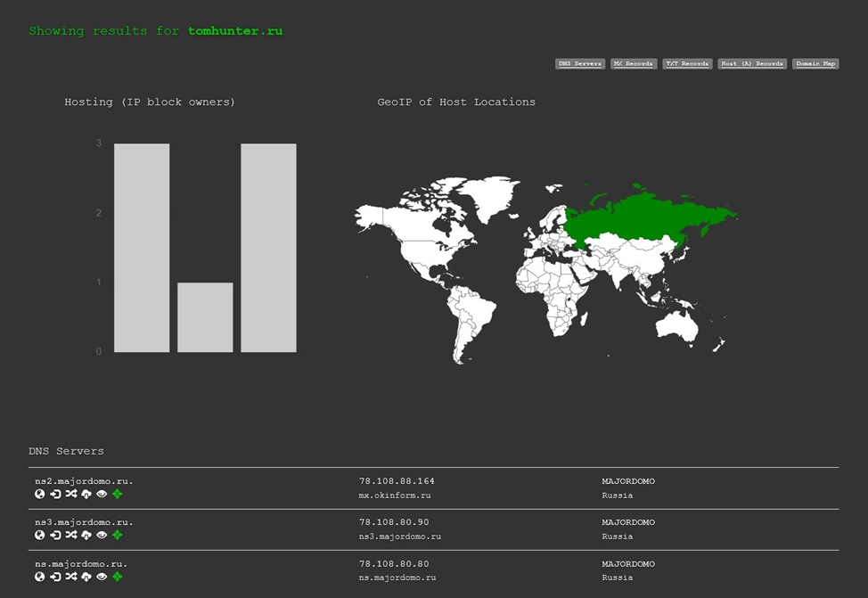The width and height of the screenshot is (868, 598).
Task: Go to the TXT Records section
Action: [x=687, y=64]
